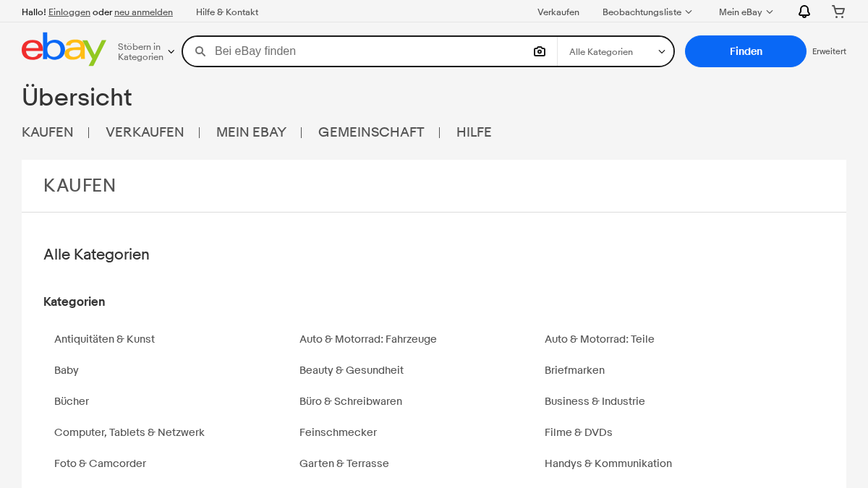Open Alle Kategorien search dropdown
Image resolution: width=868 pixels, height=488 pixels.
[616, 51]
